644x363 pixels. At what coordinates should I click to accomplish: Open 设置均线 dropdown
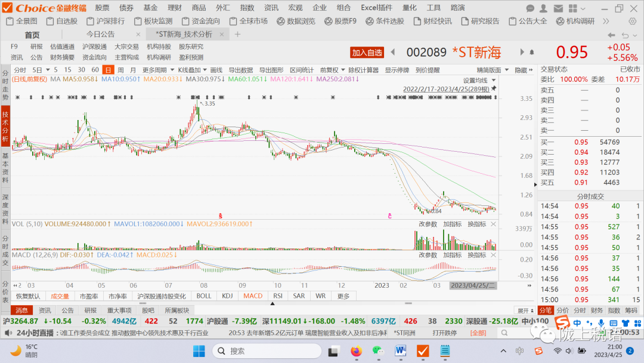point(479,80)
